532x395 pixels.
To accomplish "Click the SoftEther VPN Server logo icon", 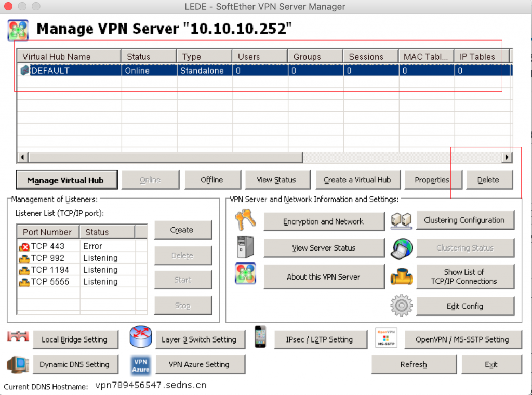I will (x=18, y=30).
